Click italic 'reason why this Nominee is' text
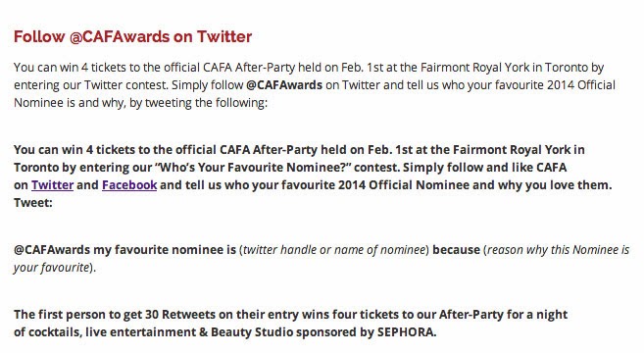The width and height of the screenshot is (644, 353). point(558,250)
